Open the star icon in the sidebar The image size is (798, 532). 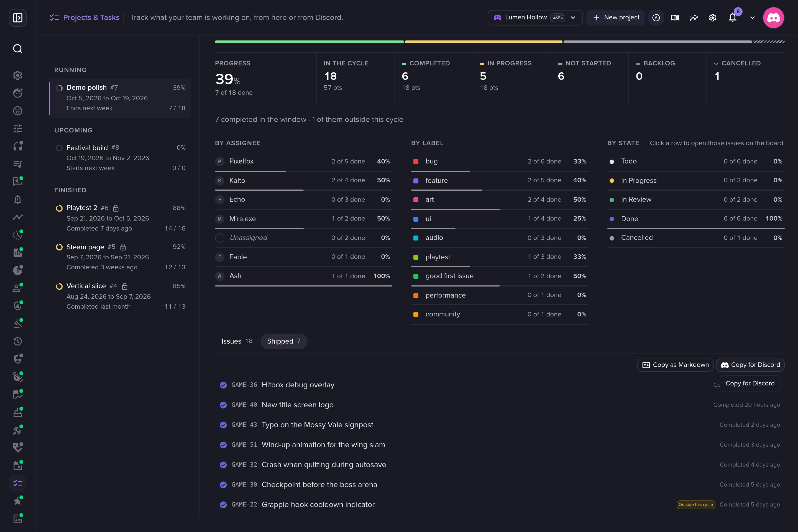point(18,501)
